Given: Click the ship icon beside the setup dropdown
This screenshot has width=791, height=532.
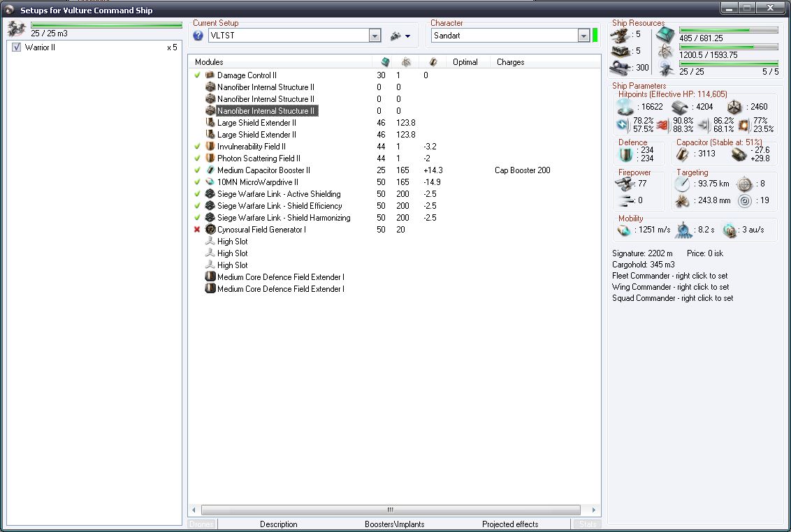Looking at the screenshot, I should 396,36.
